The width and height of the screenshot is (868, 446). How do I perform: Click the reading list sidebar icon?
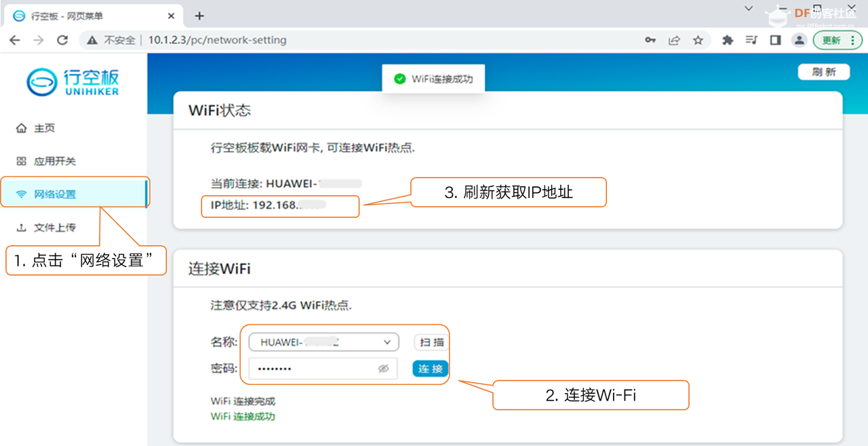pos(751,40)
